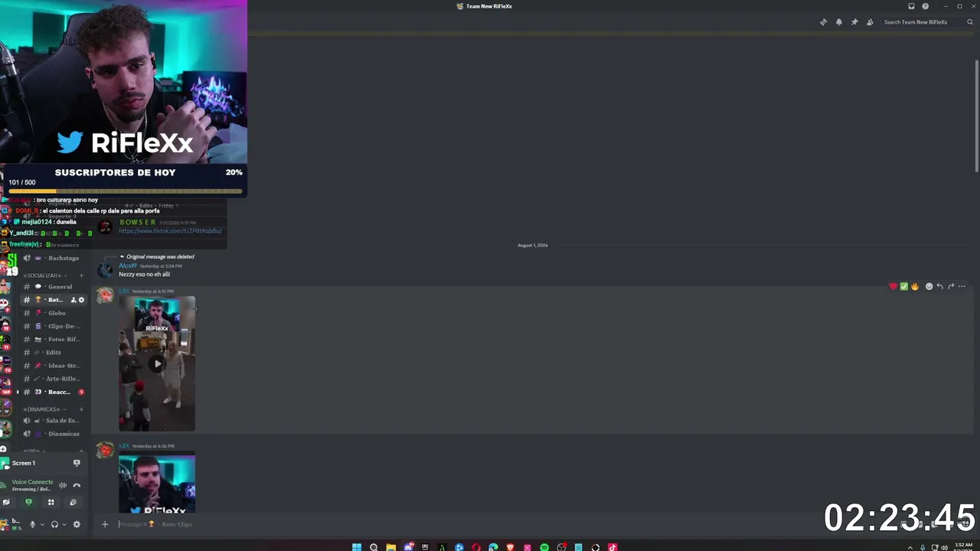980x551 pixels.
Task: Open the Clips-De channel
Action: click(55, 326)
